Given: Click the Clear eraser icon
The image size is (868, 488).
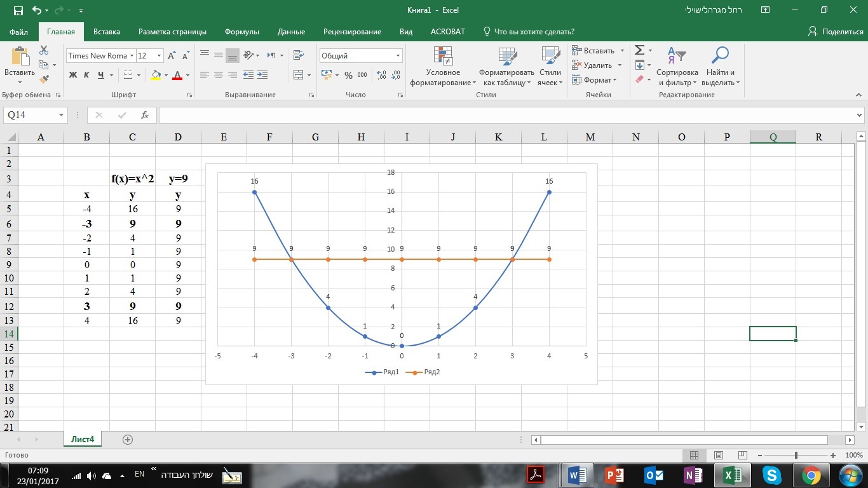Looking at the screenshot, I should pyautogui.click(x=640, y=79).
